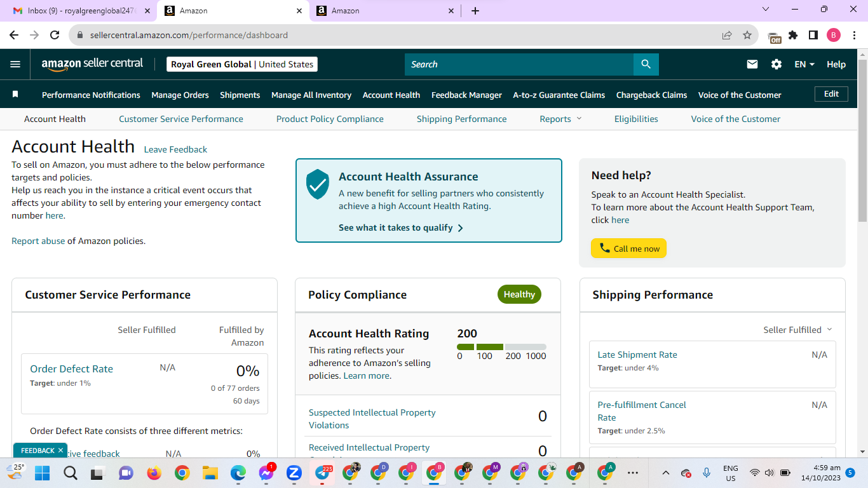Image resolution: width=868 pixels, height=488 pixels.
Task: Dismiss the FEEDBACK tab with its X
Action: 60,451
